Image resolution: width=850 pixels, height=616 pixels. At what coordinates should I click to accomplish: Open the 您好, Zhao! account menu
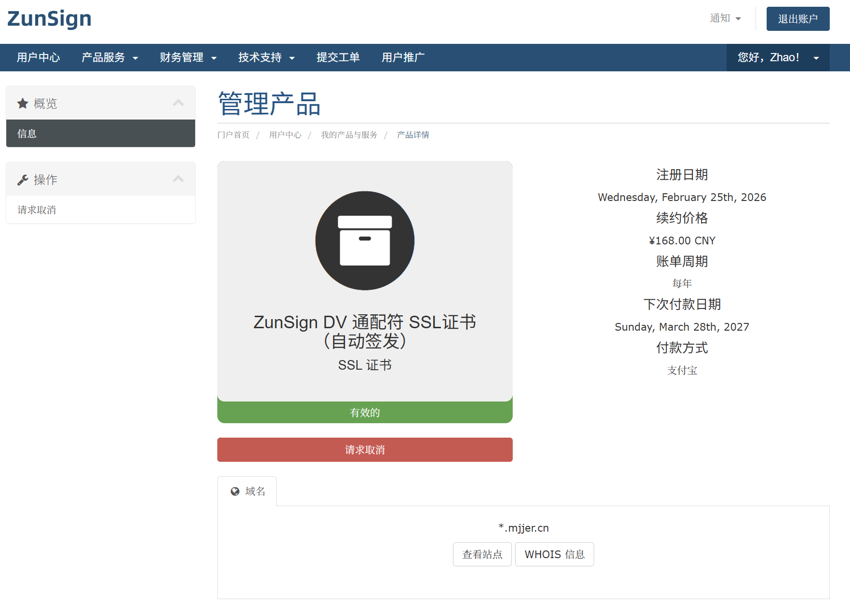click(778, 58)
